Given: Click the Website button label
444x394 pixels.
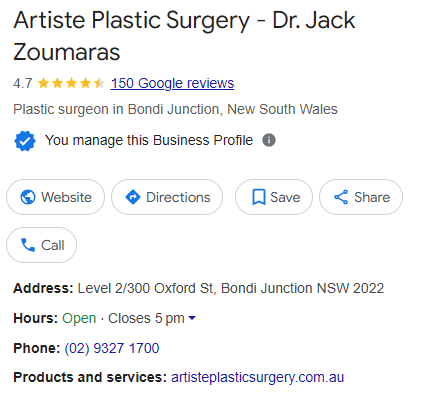Looking at the screenshot, I should tap(66, 197).
